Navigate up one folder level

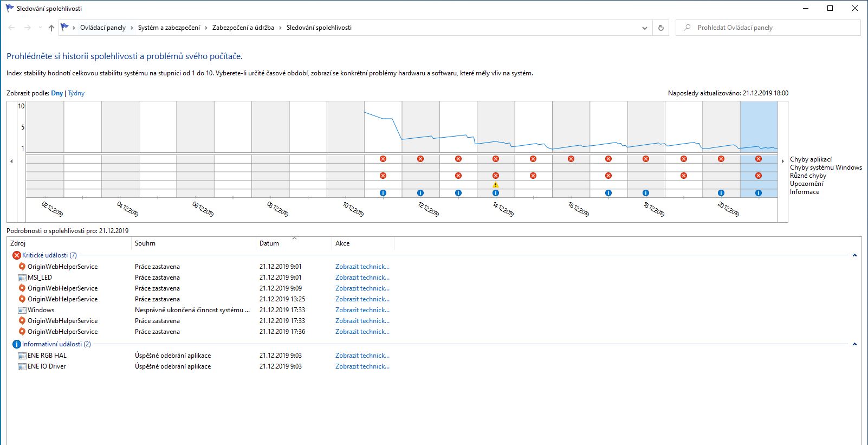[51, 28]
